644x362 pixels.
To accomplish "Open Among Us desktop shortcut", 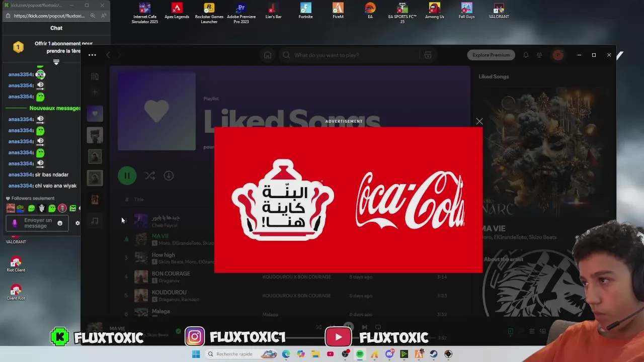I will pyautogui.click(x=434, y=11).
